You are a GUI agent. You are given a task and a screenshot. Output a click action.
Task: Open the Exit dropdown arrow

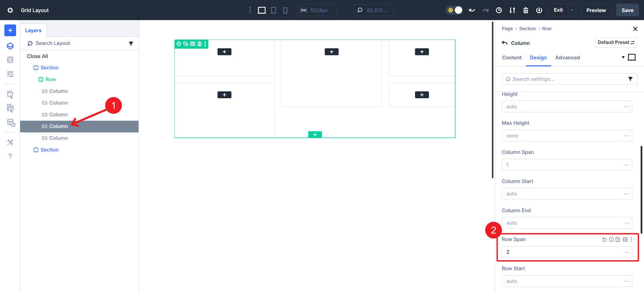(x=572, y=10)
